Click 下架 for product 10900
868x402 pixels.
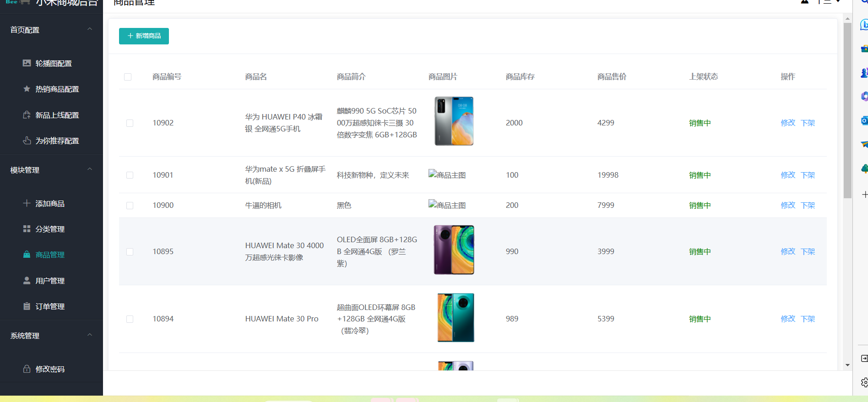[x=808, y=205]
